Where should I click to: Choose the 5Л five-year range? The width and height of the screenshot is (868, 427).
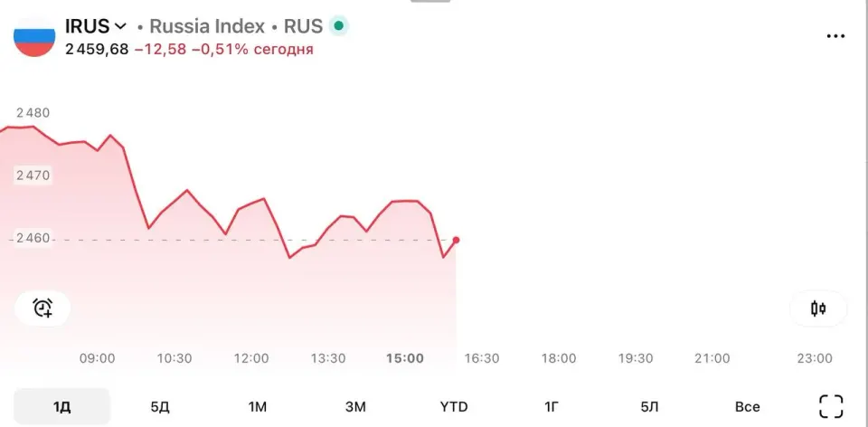pyautogui.click(x=649, y=407)
